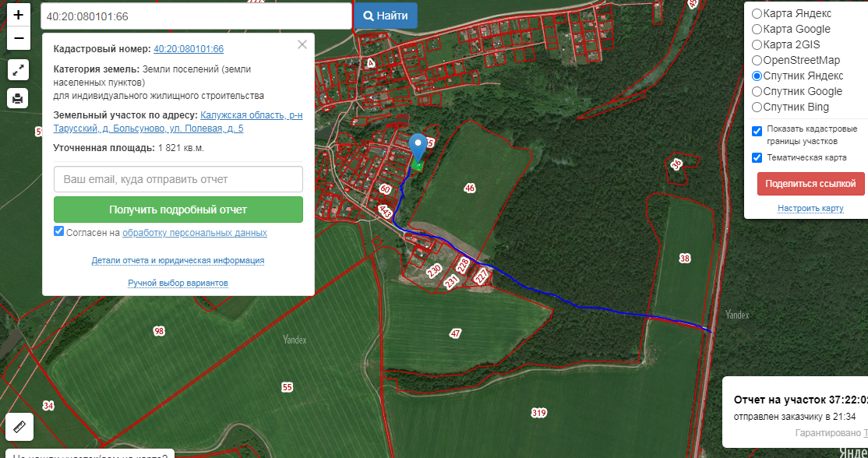The image size is (868, 458).
Task: Zoom out the map with minus button
Action: point(18,38)
